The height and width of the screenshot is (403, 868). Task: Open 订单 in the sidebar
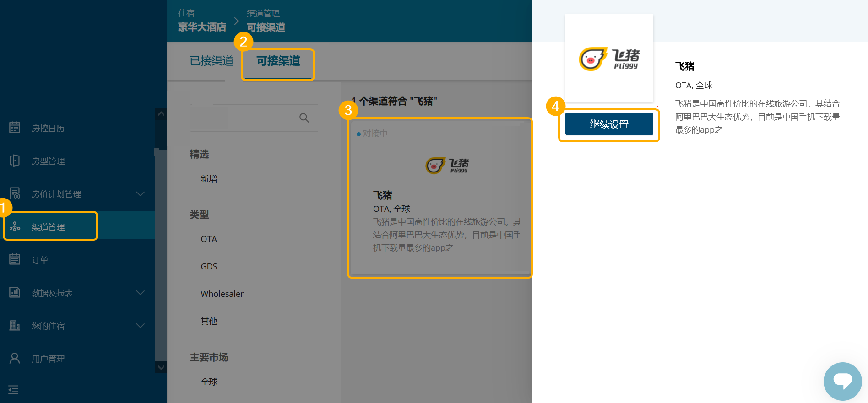click(x=40, y=260)
